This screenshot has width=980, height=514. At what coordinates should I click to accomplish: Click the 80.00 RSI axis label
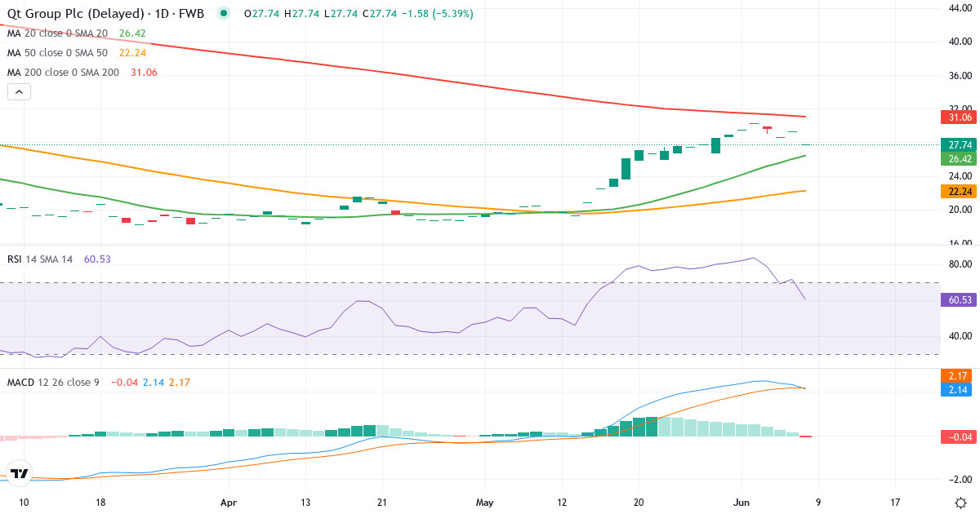[x=959, y=264]
